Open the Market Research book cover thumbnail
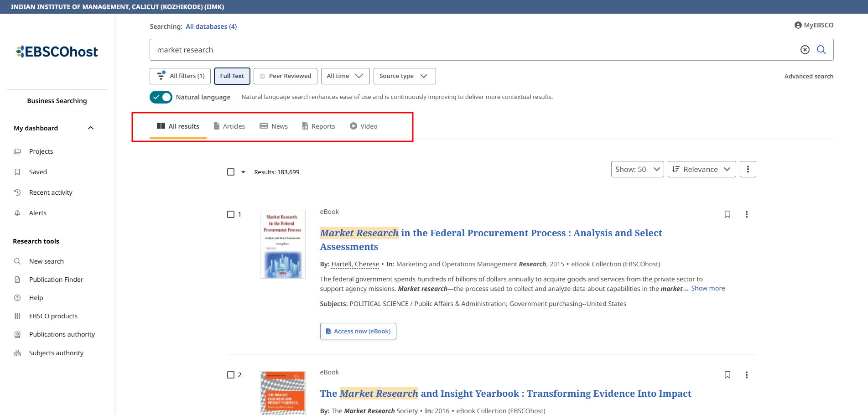The height and width of the screenshot is (415, 868). click(282, 244)
